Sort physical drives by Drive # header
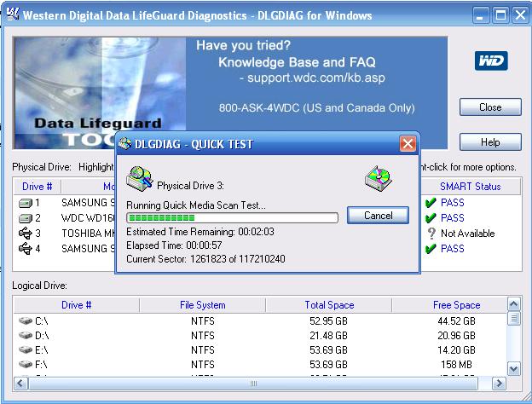The width and height of the screenshot is (532, 404). click(37, 187)
